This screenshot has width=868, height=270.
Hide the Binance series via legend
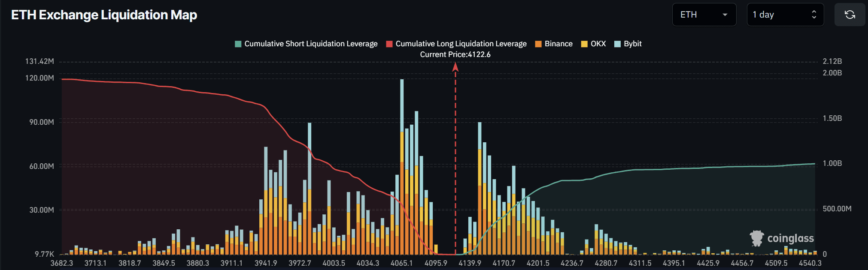558,44
